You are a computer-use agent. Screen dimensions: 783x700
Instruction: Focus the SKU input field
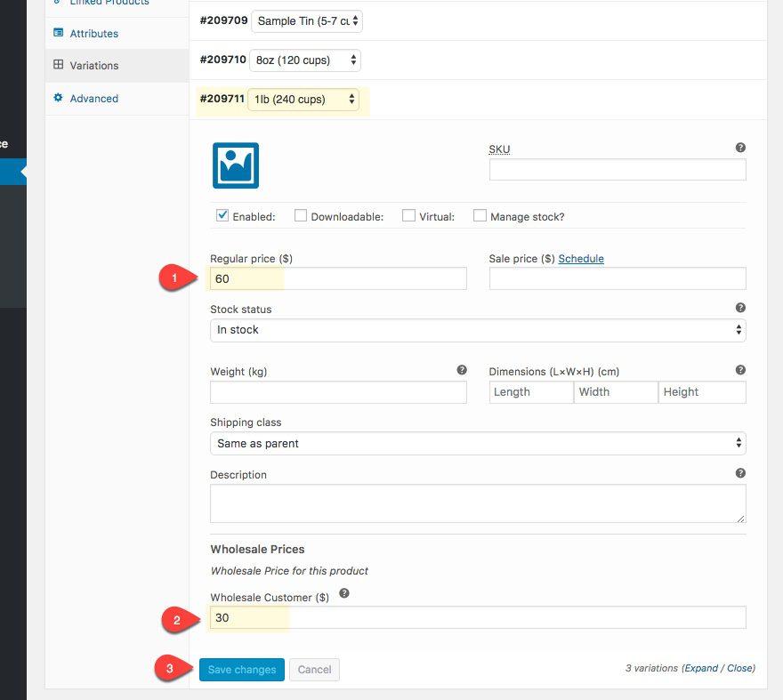coord(618,170)
